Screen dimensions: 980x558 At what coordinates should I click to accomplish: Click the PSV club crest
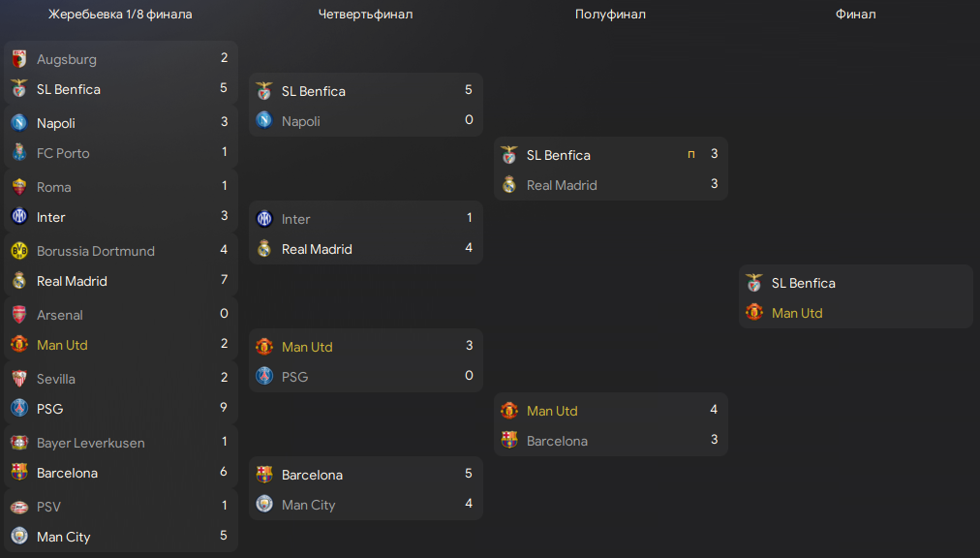19,507
